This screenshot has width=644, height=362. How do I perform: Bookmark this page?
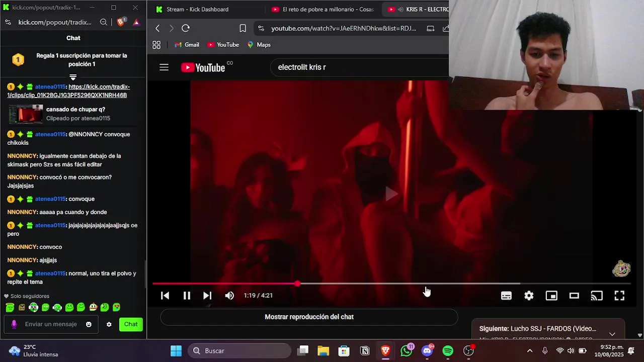coord(243,28)
